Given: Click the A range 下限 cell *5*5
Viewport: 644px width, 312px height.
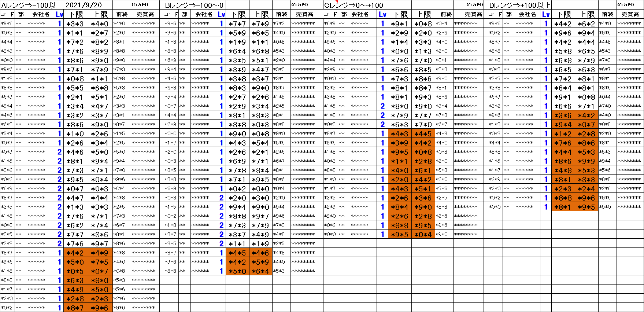Looking at the screenshot, I should pyautogui.click(x=75, y=88).
